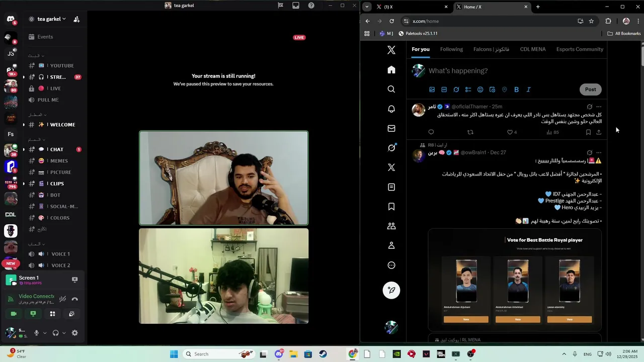Open headphone output options chevron
Viewport: 644px width, 362px height.
click(x=64, y=333)
